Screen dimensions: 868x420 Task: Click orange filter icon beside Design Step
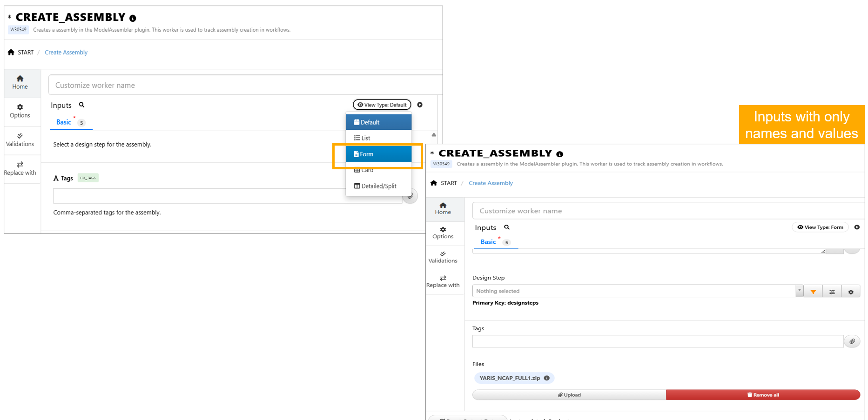pyautogui.click(x=813, y=292)
